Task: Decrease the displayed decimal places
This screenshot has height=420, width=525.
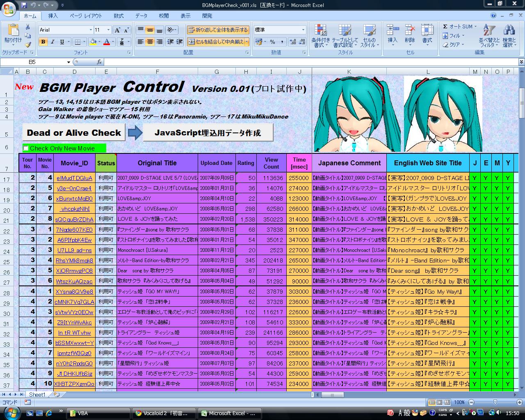Action: point(302,42)
